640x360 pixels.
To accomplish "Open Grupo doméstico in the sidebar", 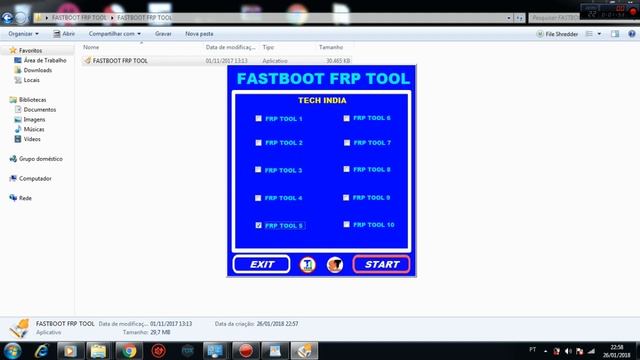I will tap(36, 159).
